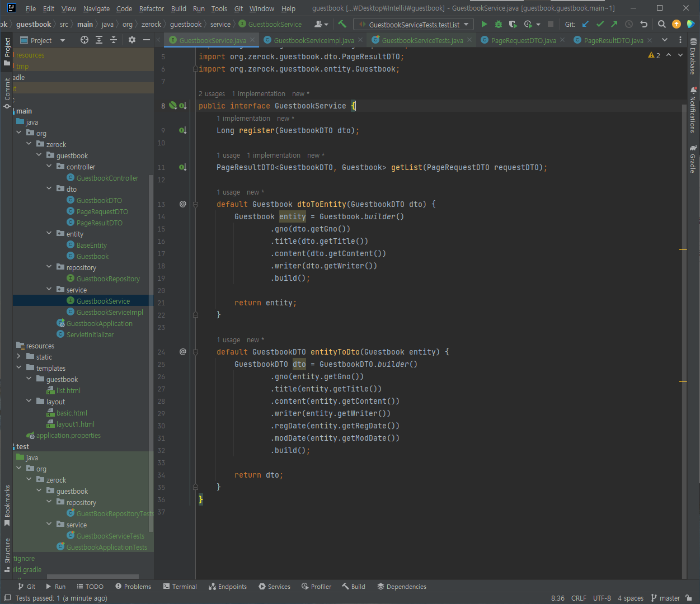This screenshot has width=700, height=604.
Task: Click Expand All in Project panel header
Action: pyautogui.click(x=99, y=40)
